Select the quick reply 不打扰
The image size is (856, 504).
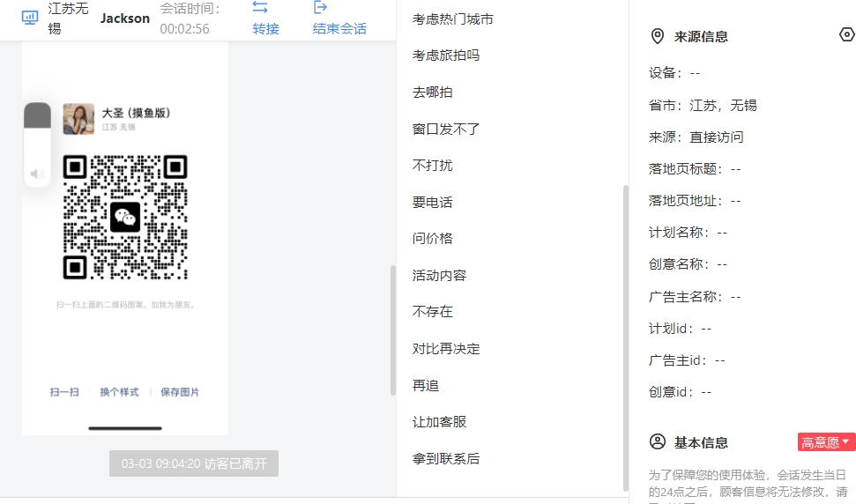click(432, 166)
